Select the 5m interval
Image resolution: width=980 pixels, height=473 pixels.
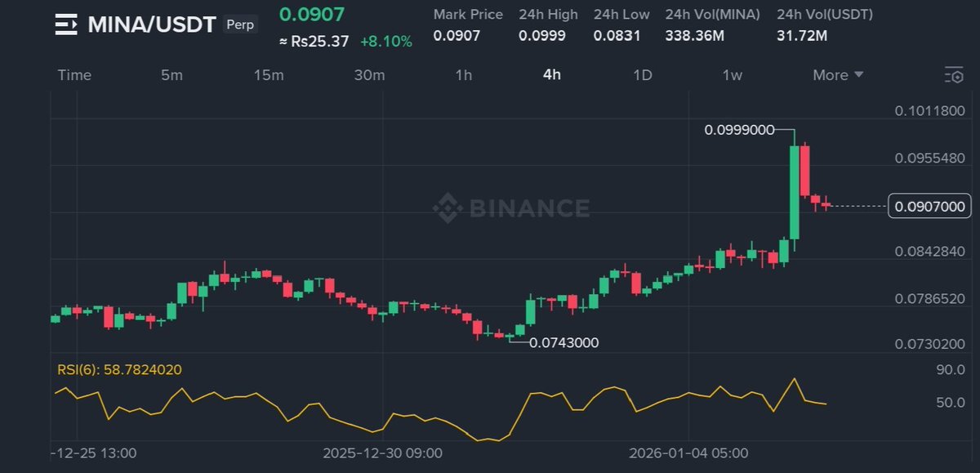(x=171, y=75)
